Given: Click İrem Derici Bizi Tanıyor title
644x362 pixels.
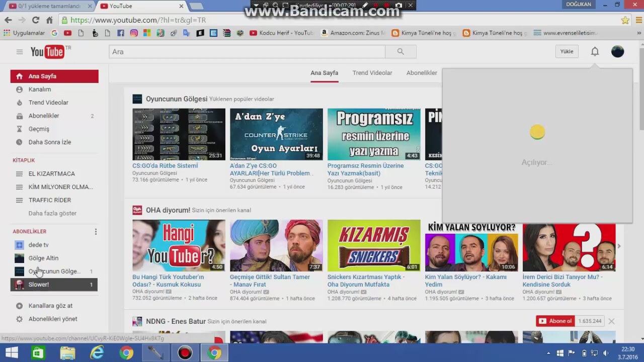Looking at the screenshot, I should [562, 281].
